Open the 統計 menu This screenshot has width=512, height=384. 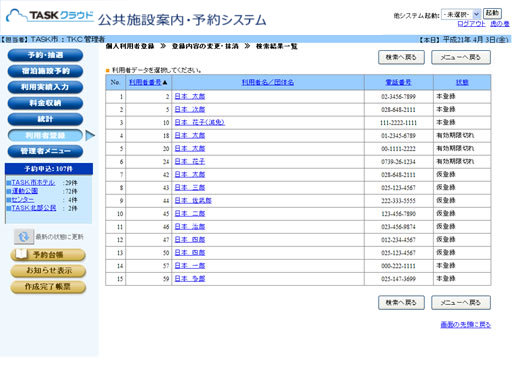click(x=45, y=119)
